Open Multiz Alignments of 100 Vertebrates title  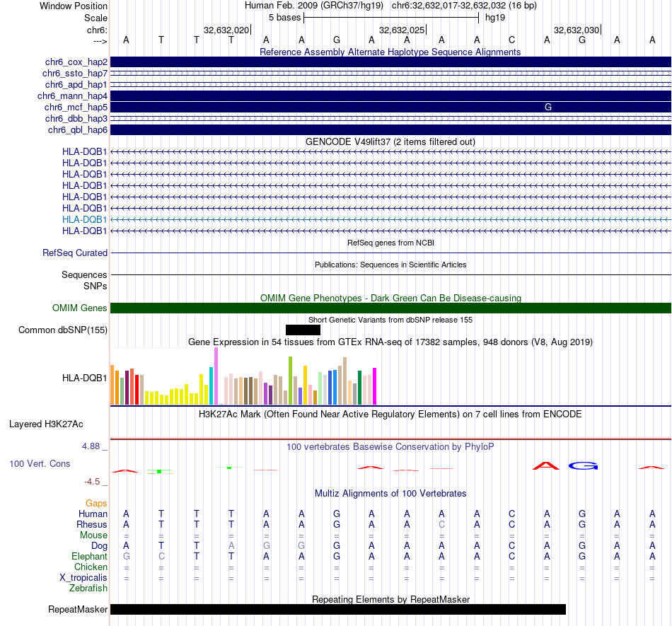tap(390, 494)
